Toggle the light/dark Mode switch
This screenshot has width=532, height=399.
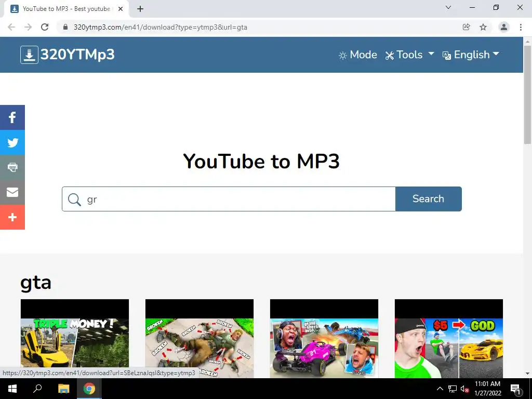[x=358, y=55]
